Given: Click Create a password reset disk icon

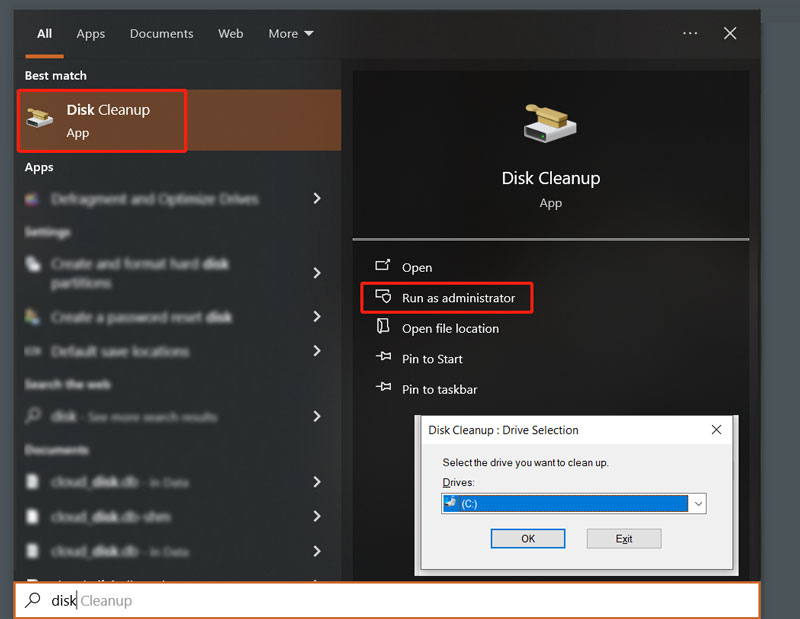Looking at the screenshot, I should 32,316.
